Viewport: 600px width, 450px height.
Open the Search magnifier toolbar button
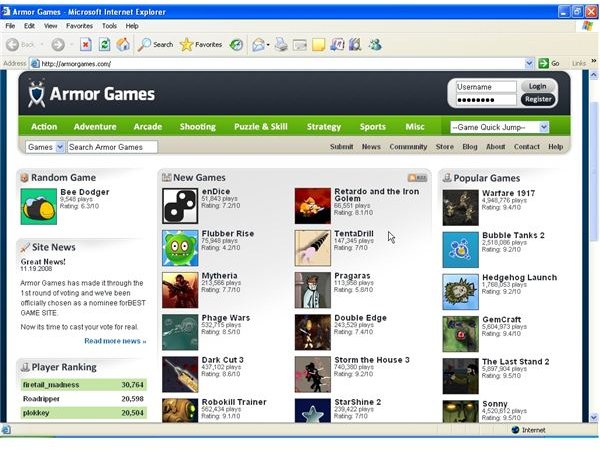pos(155,45)
